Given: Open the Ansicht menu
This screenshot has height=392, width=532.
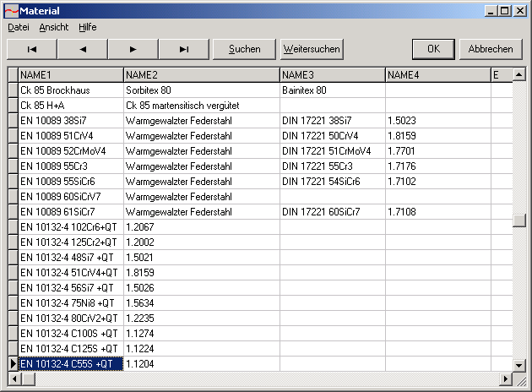Looking at the screenshot, I should (54, 27).
